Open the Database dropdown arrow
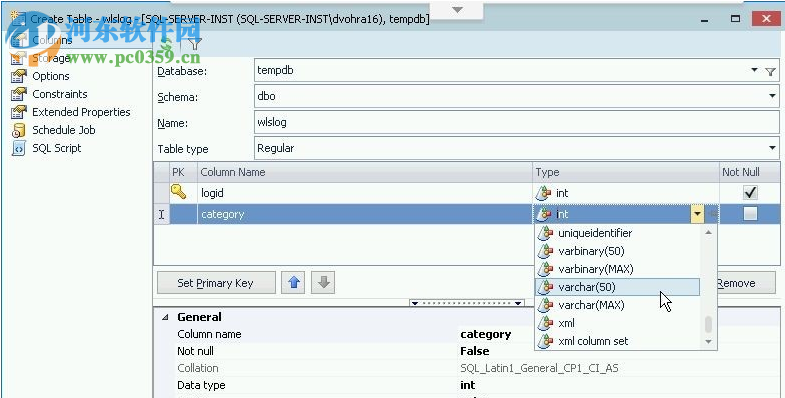Screen dimensions: 785x398 (754, 71)
